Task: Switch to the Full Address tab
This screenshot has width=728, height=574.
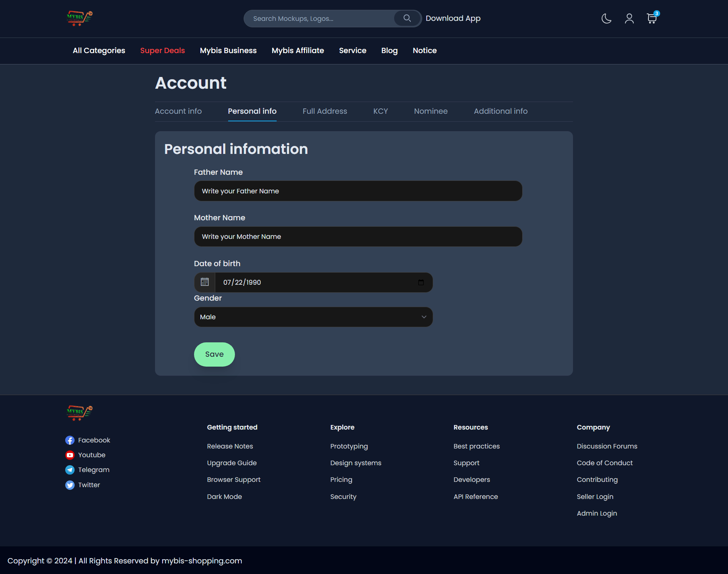Action: coord(324,111)
